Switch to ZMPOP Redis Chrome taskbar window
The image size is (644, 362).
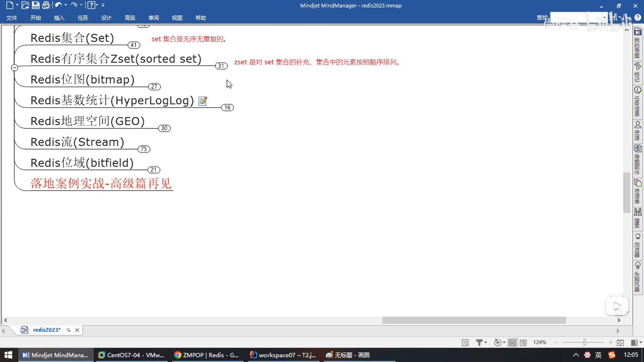[x=207, y=355]
